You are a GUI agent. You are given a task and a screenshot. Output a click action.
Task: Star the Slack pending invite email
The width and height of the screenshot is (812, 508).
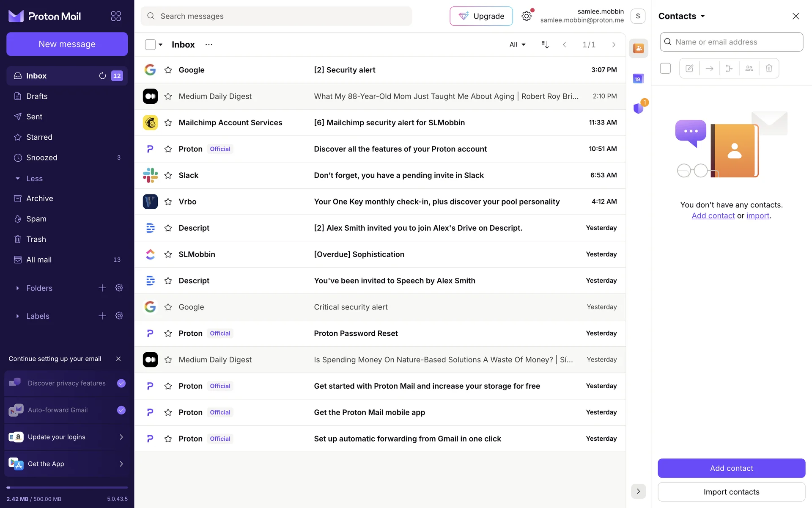168,175
